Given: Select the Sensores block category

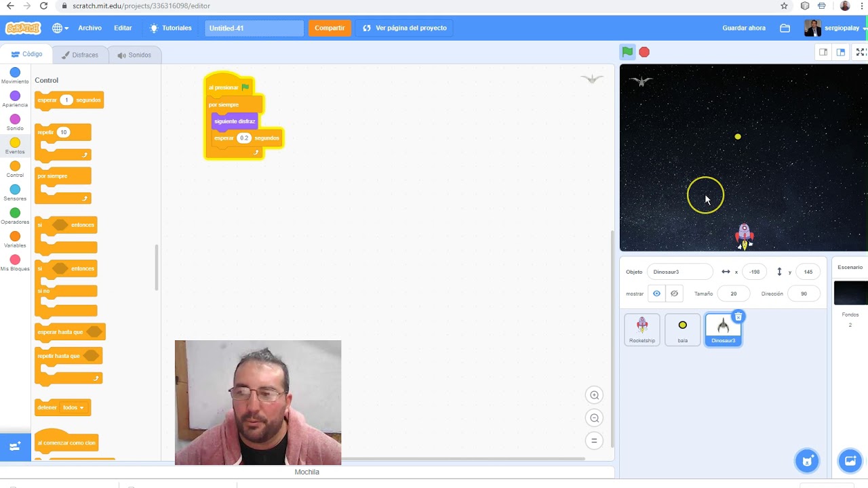Looking at the screenshot, I should [15, 192].
